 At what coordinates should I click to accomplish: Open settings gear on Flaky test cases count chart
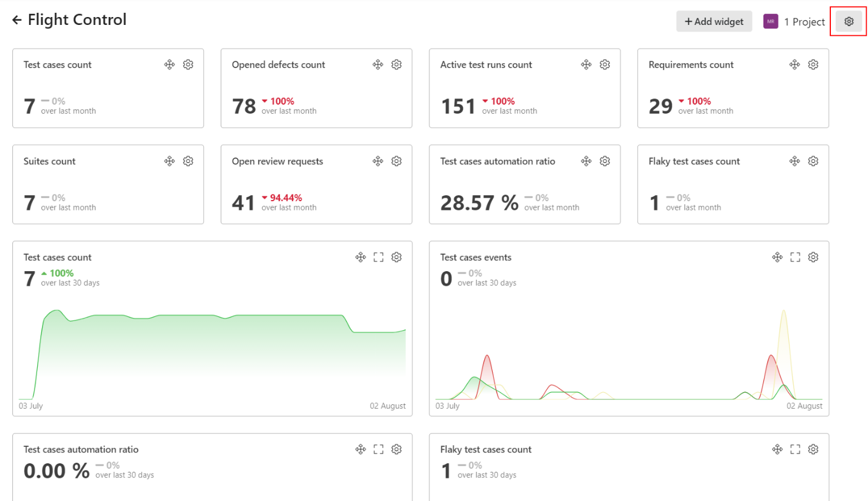813,449
